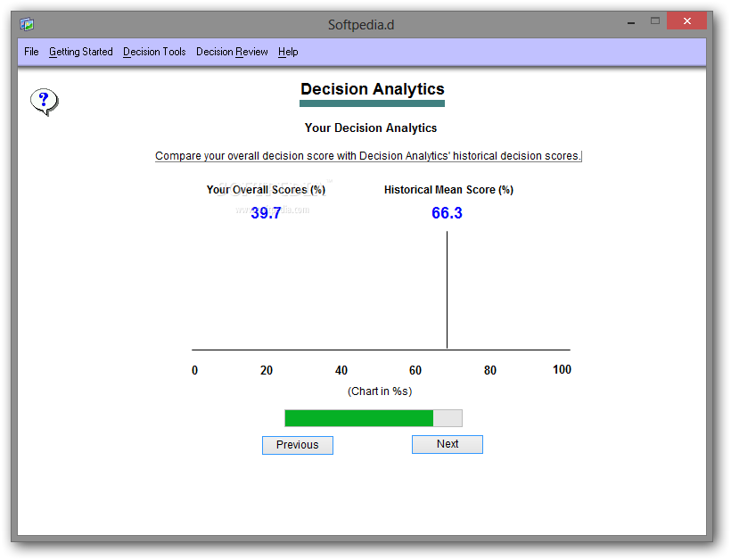
Task: Click the 'Your Overall Scores (%)' label
Action: tap(266, 190)
